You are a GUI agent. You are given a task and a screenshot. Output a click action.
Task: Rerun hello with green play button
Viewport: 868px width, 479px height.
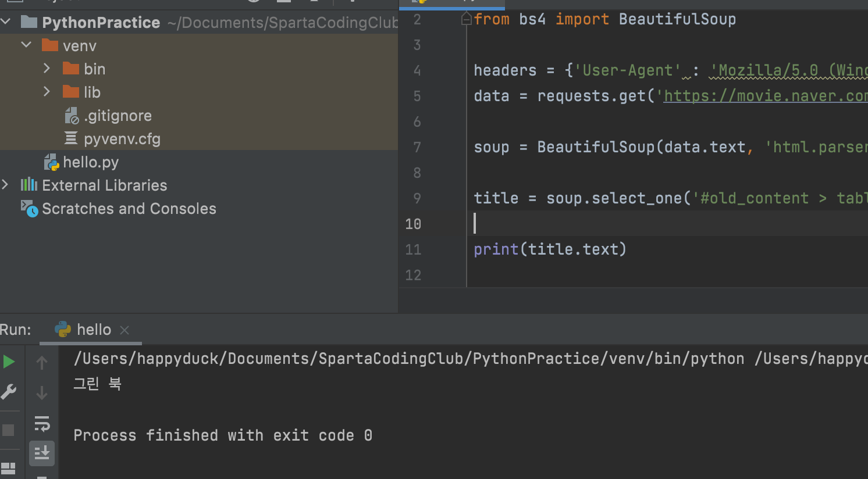[x=9, y=362]
